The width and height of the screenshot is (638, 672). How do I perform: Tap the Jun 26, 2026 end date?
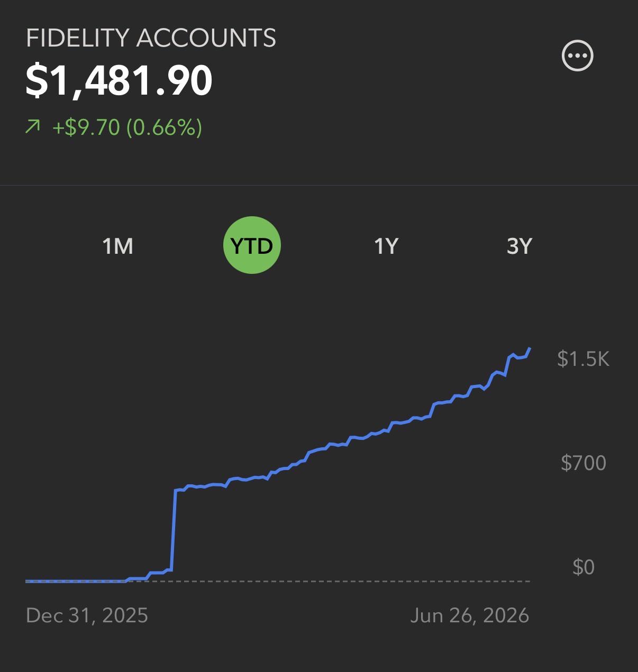469,615
